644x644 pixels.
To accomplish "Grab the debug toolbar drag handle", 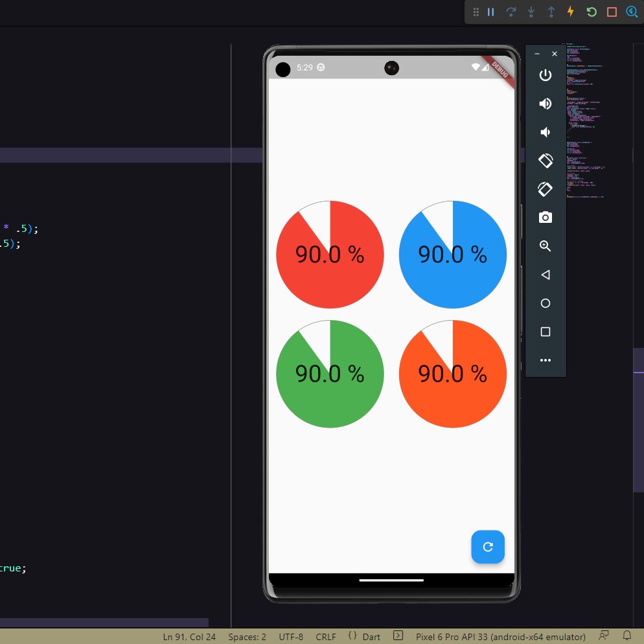I will 476,12.
